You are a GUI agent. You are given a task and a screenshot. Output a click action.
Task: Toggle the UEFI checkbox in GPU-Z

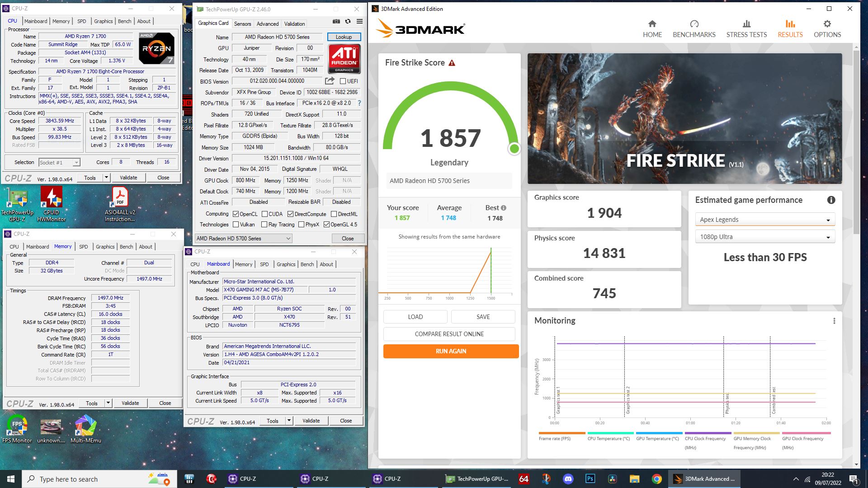point(343,81)
